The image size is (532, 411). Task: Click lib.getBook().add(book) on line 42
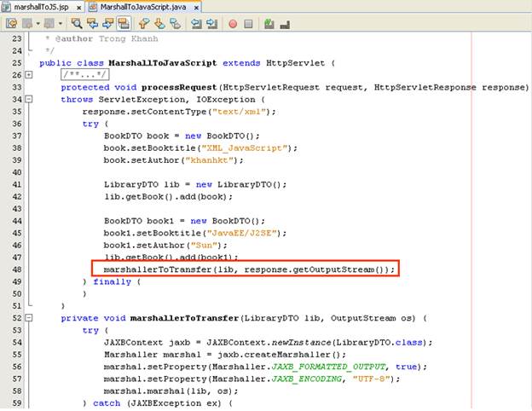(168, 197)
